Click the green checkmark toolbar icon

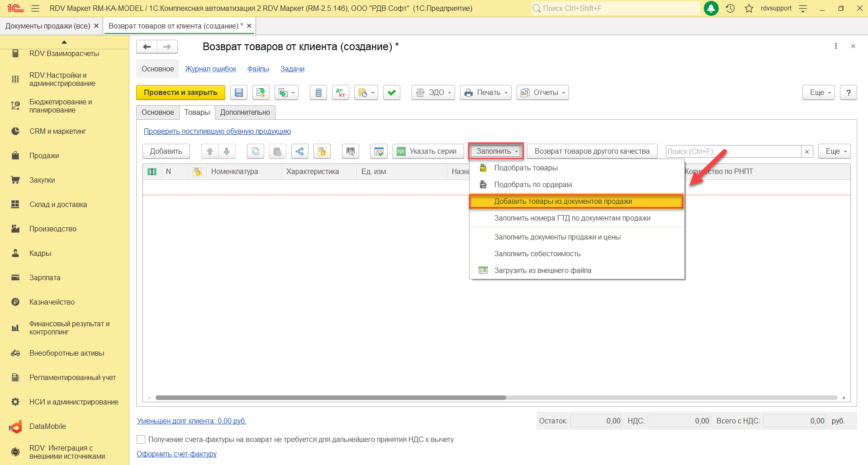pos(391,93)
